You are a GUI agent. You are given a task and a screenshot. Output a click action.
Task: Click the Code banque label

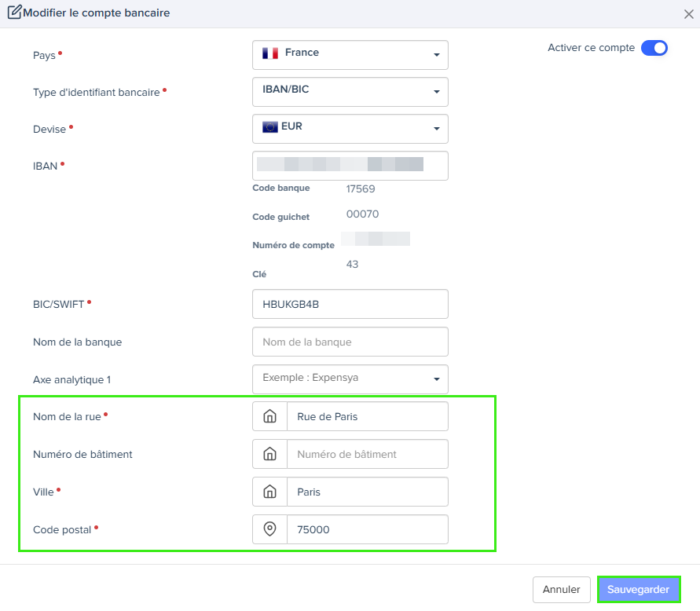280,188
